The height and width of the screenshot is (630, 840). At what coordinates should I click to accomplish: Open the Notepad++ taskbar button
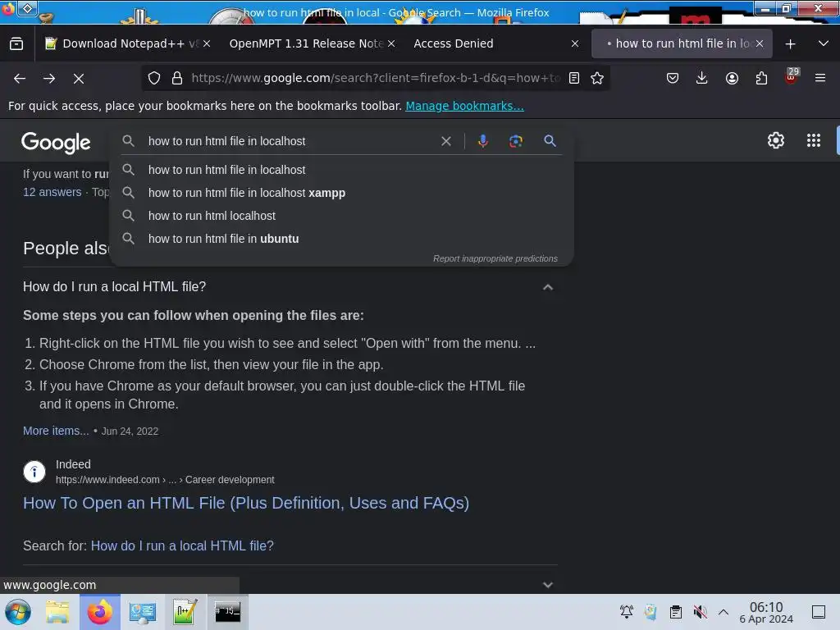point(185,612)
